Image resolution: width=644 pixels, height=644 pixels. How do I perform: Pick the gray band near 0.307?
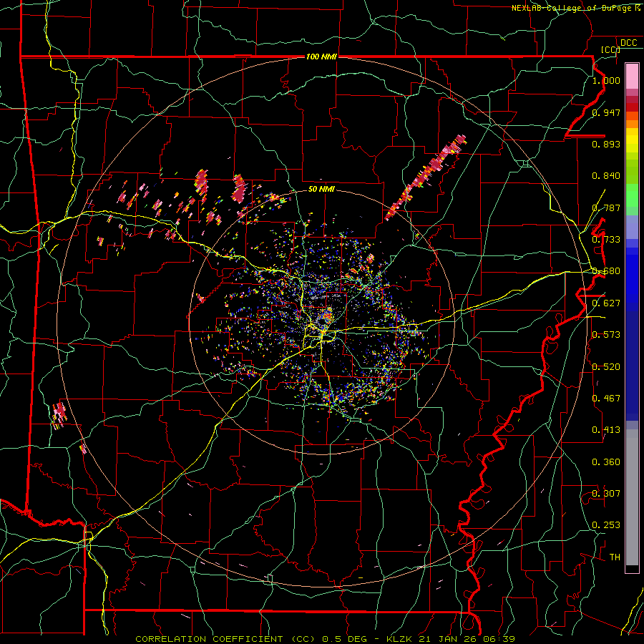pyautogui.click(x=632, y=497)
